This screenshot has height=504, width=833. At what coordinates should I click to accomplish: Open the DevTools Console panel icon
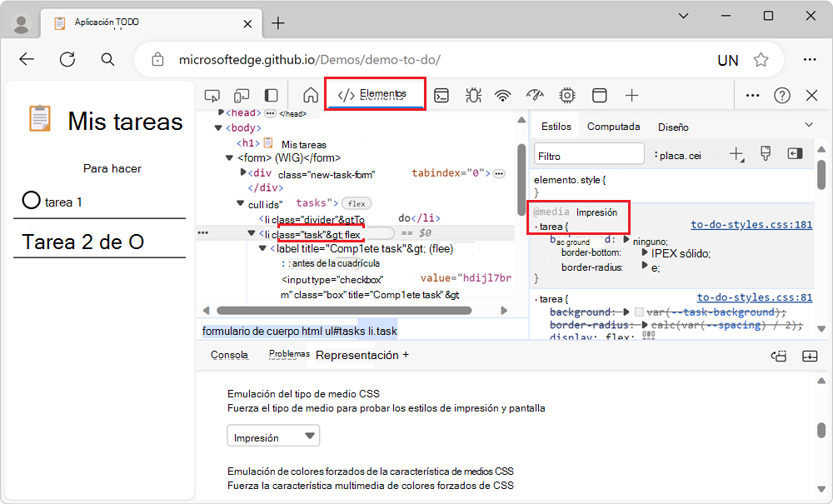pos(442,95)
